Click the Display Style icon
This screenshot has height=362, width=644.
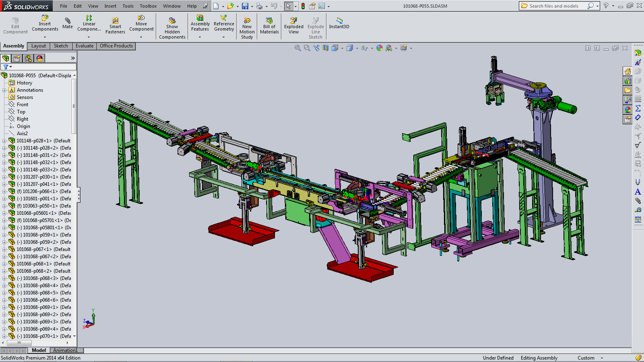coord(350,48)
